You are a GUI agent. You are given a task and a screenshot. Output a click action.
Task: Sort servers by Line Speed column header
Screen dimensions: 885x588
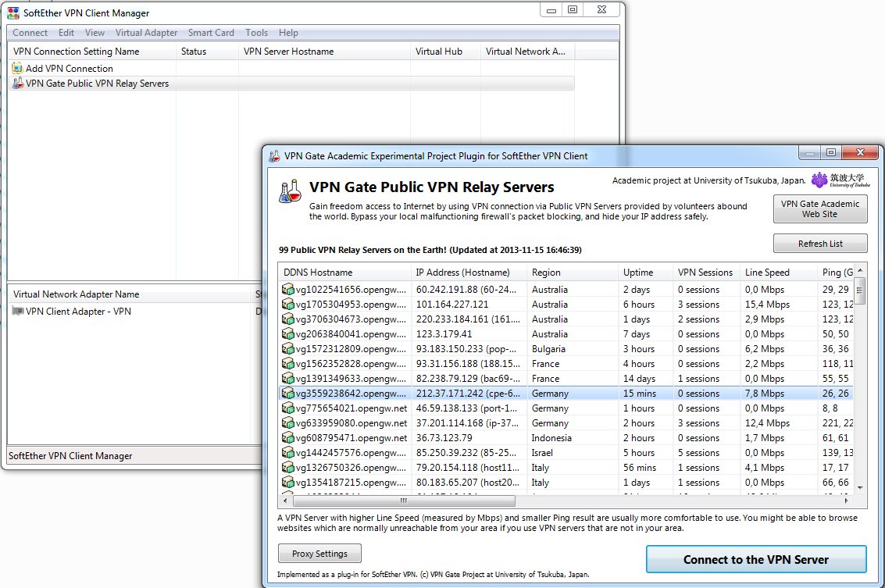[778, 272]
